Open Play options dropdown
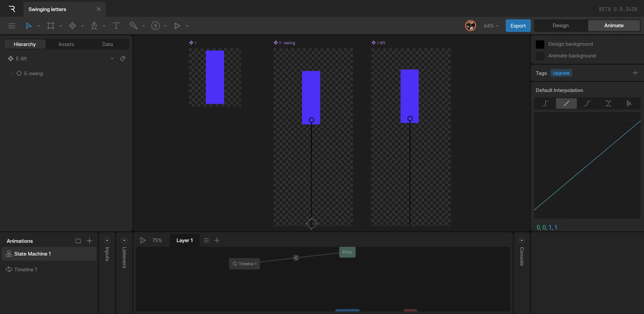The image size is (644, 314). (187, 26)
